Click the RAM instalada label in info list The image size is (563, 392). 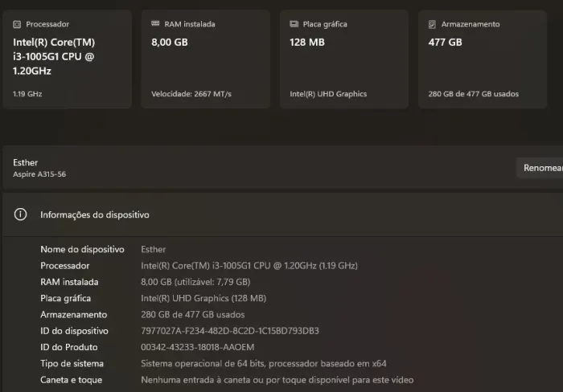tap(69, 282)
